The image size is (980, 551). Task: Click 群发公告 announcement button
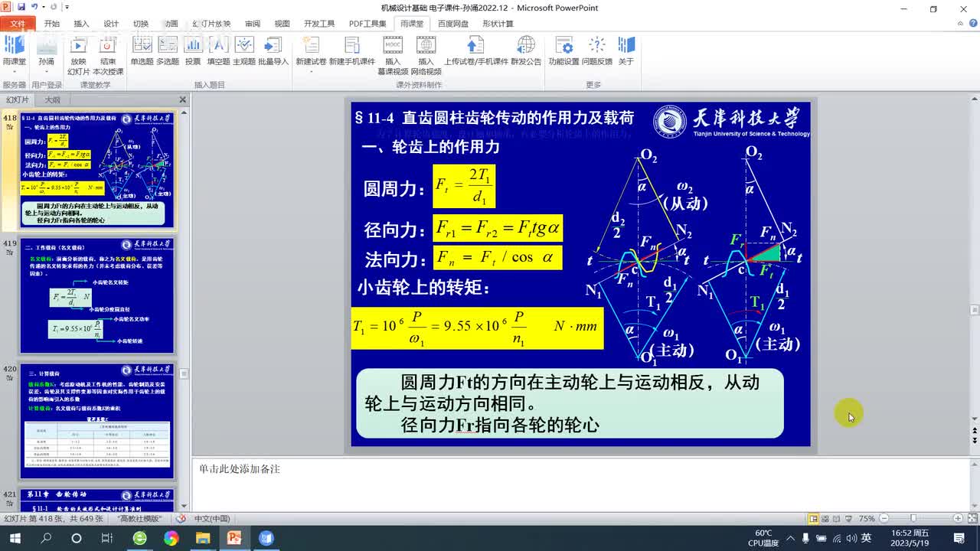[526, 51]
